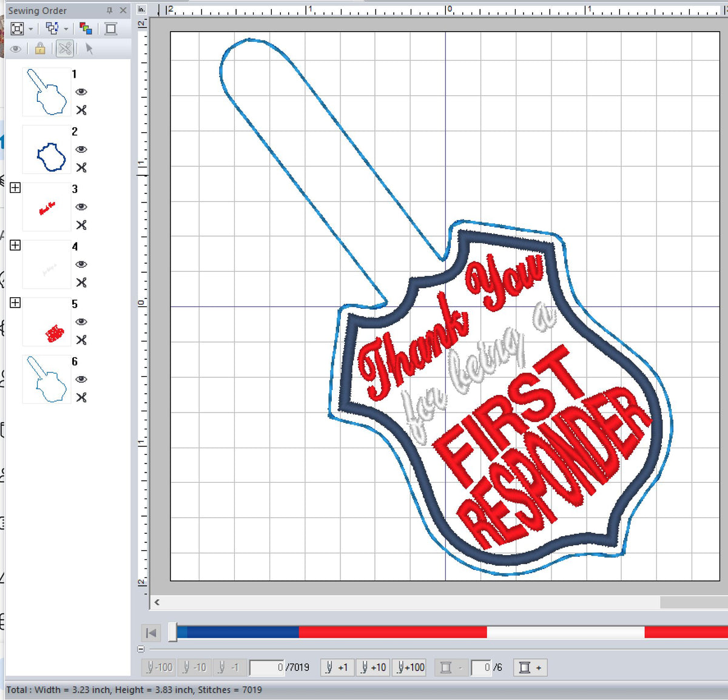The width and height of the screenshot is (728, 700).
Task: Hide object 3 using its eye toggle
Action: (x=81, y=207)
